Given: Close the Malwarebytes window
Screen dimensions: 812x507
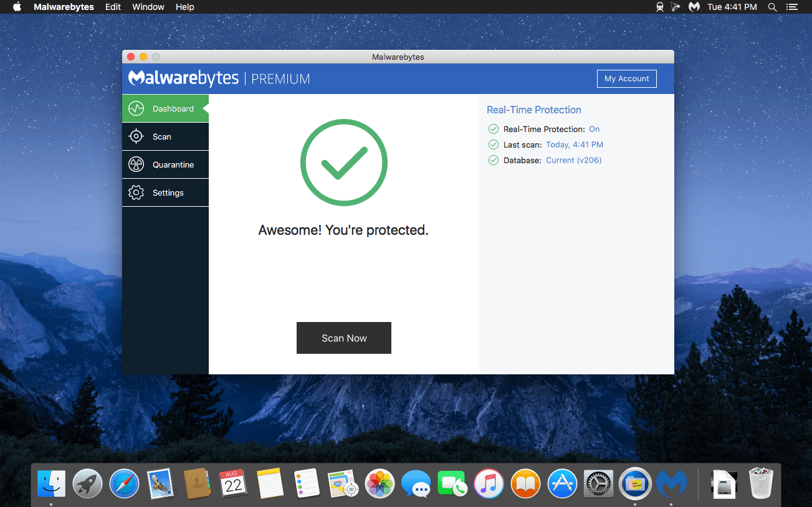Looking at the screenshot, I should (131, 57).
